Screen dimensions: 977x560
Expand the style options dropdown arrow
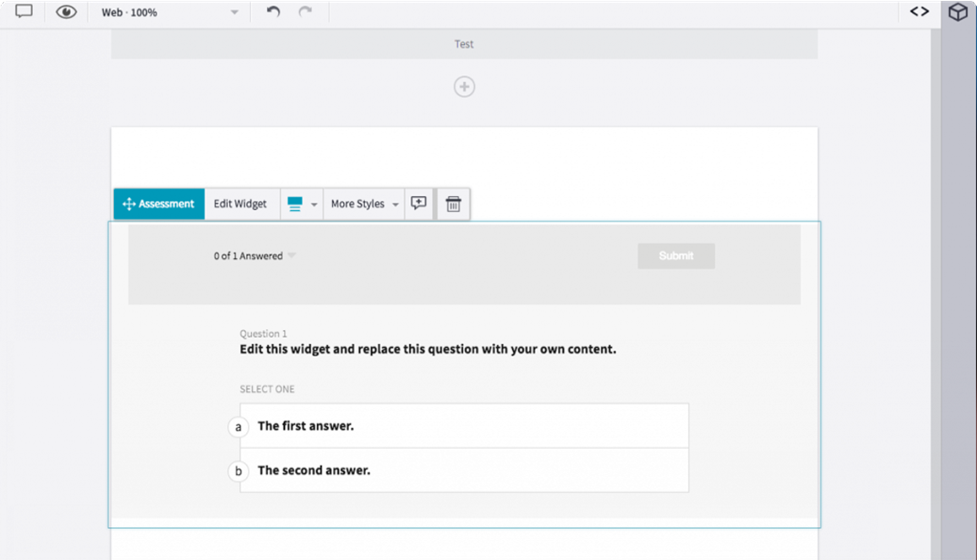click(x=312, y=204)
